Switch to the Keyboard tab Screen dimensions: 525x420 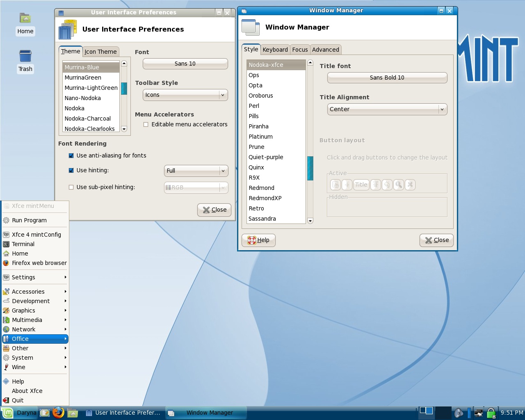coord(275,50)
